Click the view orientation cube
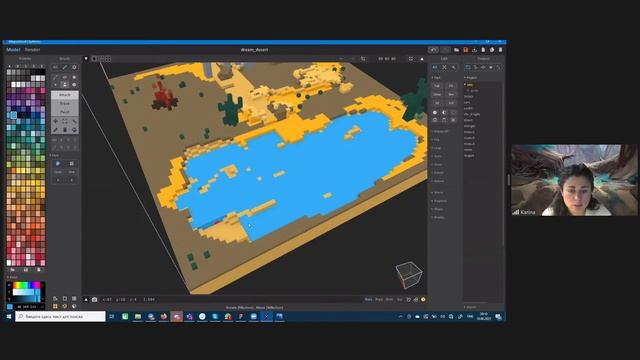The height and width of the screenshot is (360, 640). pyautogui.click(x=409, y=275)
